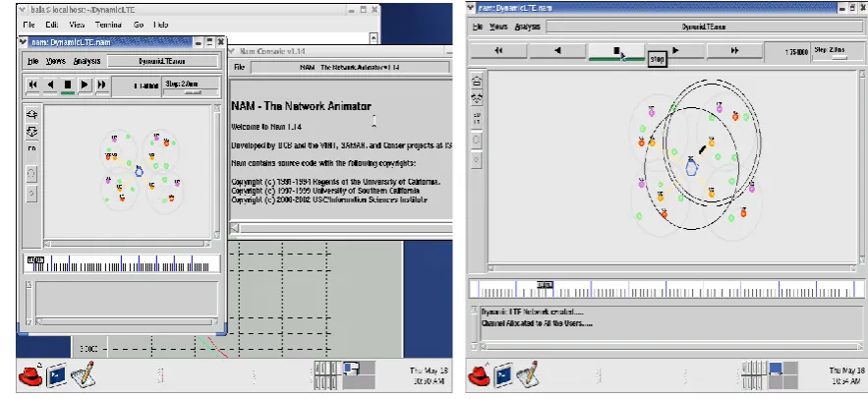
Task: Open Analysis menu in the large nam window
Action: click(528, 27)
